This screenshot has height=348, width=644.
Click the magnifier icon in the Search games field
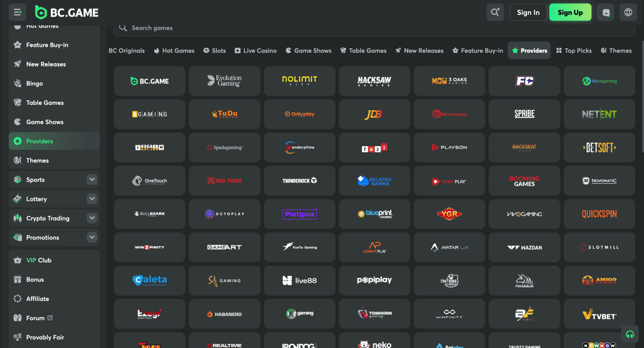[x=123, y=28]
